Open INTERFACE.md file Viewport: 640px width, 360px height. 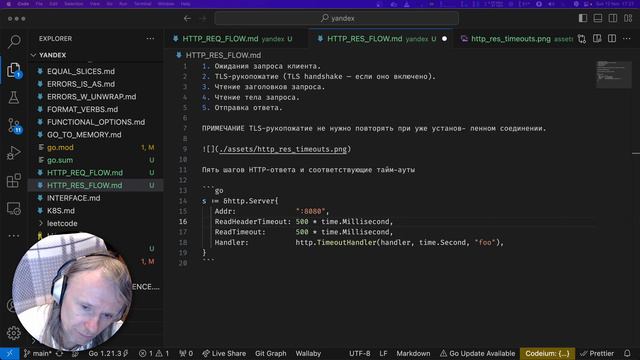73,198
